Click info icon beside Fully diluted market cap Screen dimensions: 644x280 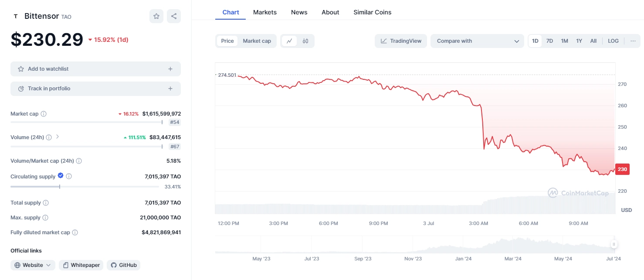coord(75,232)
